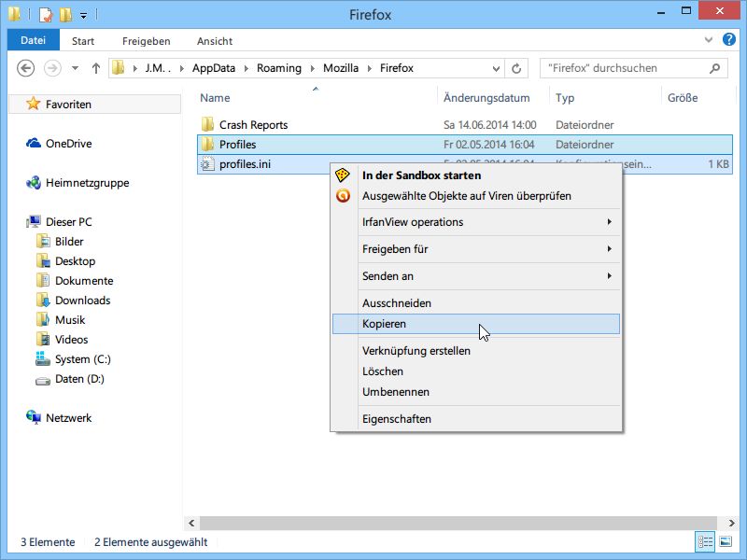Click the New folder quick access icon

point(65,15)
